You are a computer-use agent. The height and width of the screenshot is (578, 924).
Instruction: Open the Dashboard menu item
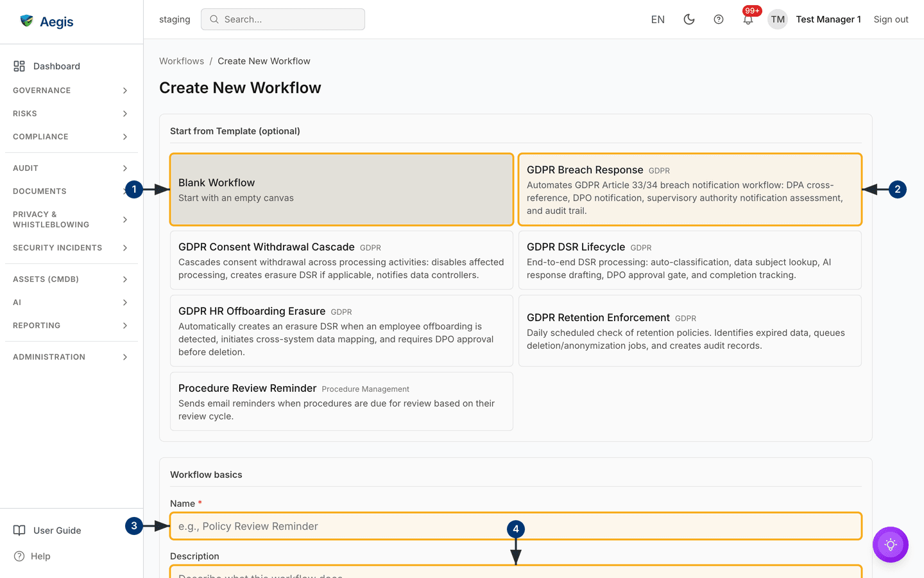pyautogui.click(x=71, y=66)
